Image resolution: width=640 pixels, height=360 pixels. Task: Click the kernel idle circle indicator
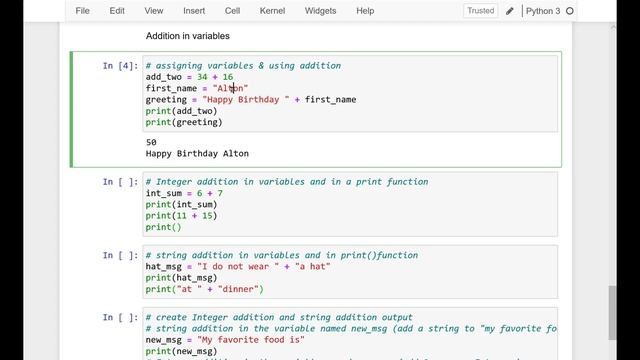[x=570, y=11]
